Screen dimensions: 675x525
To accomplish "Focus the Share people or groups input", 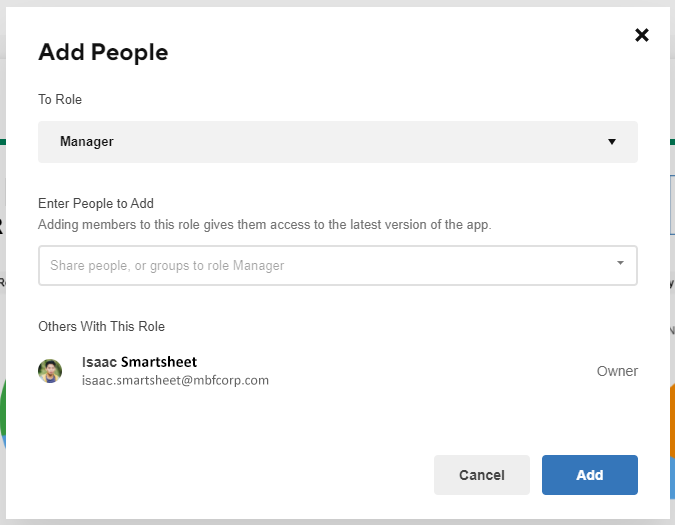I will [x=338, y=266].
